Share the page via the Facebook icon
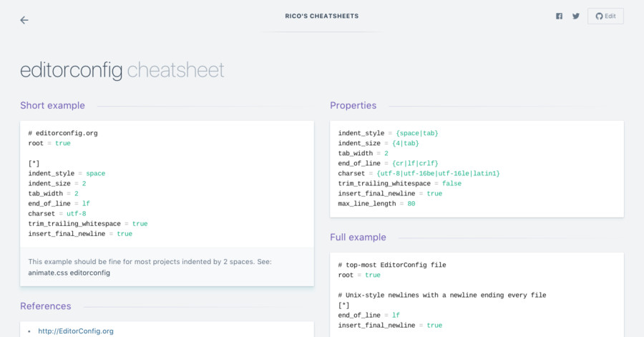Viewport: 644px width, 337px height. click(559, 16)
